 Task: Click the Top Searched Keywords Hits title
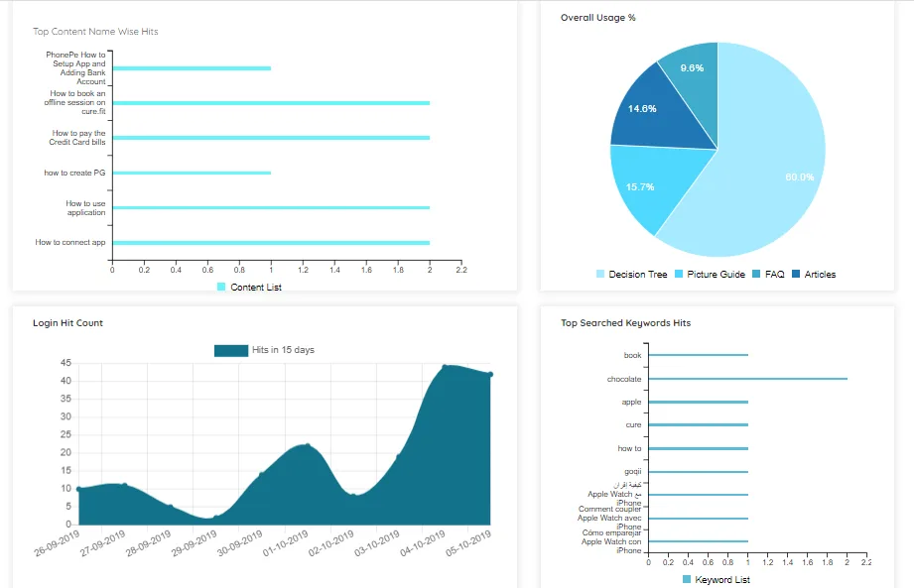click(625, 323)
